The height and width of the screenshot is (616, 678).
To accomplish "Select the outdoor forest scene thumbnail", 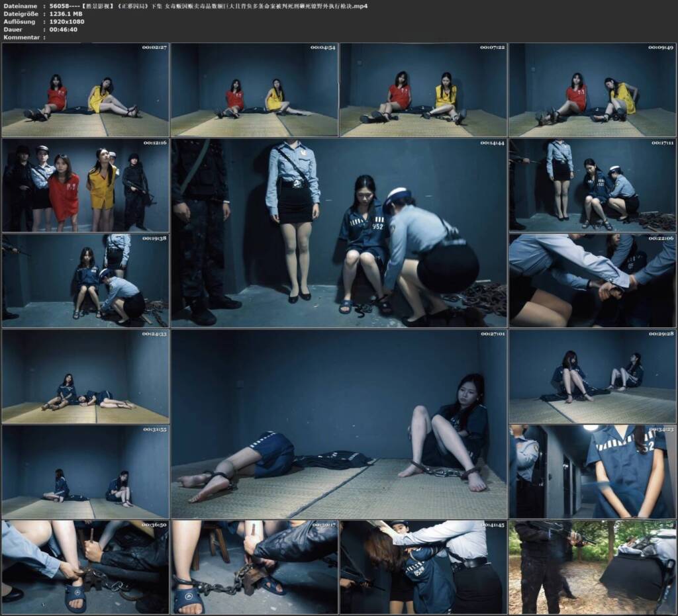I will click(593, 568).
